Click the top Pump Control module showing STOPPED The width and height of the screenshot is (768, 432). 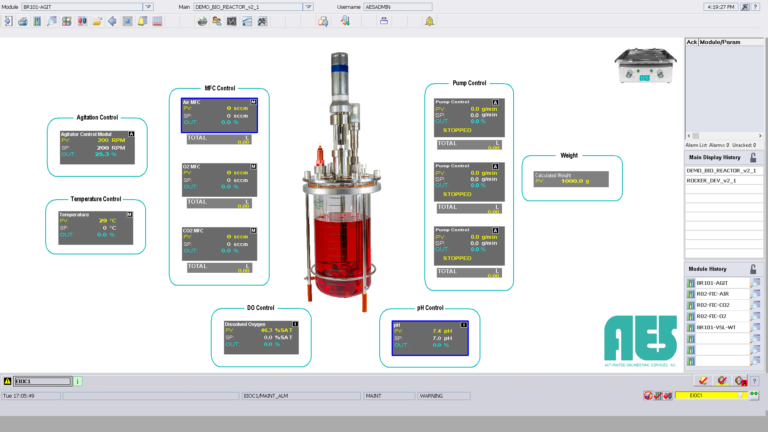(x=469, y=118)
